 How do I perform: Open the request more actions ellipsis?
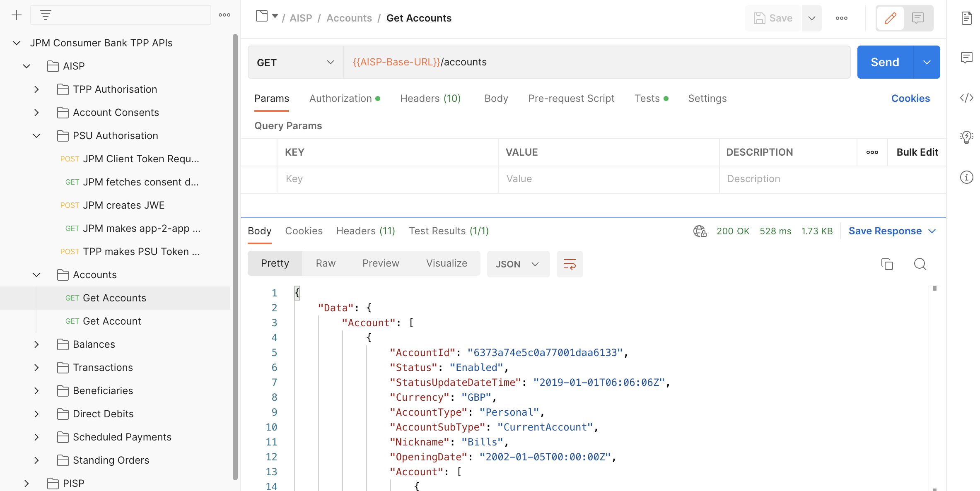pos(841,18)
